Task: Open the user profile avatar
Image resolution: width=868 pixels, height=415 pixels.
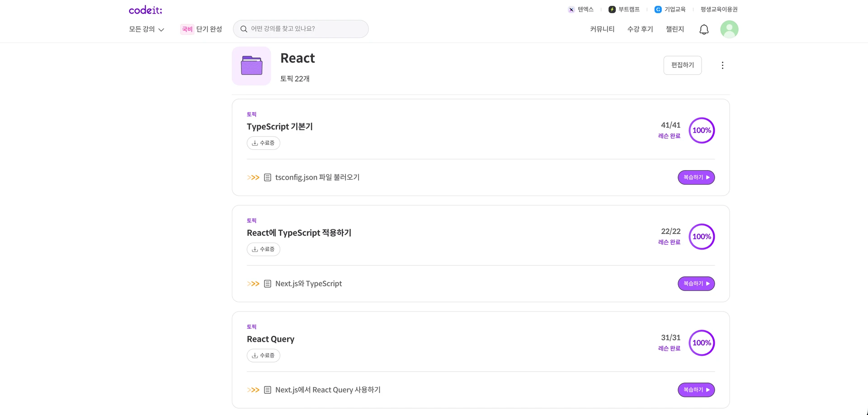Action: tap(729, 29)
